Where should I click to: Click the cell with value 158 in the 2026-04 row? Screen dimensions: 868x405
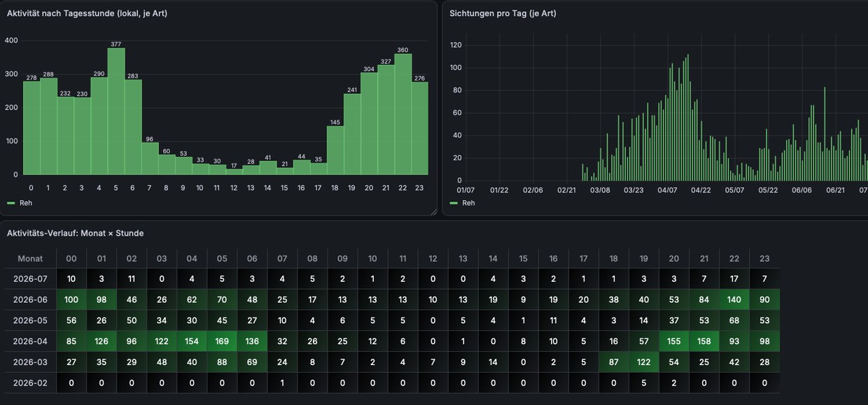point(704,341)
